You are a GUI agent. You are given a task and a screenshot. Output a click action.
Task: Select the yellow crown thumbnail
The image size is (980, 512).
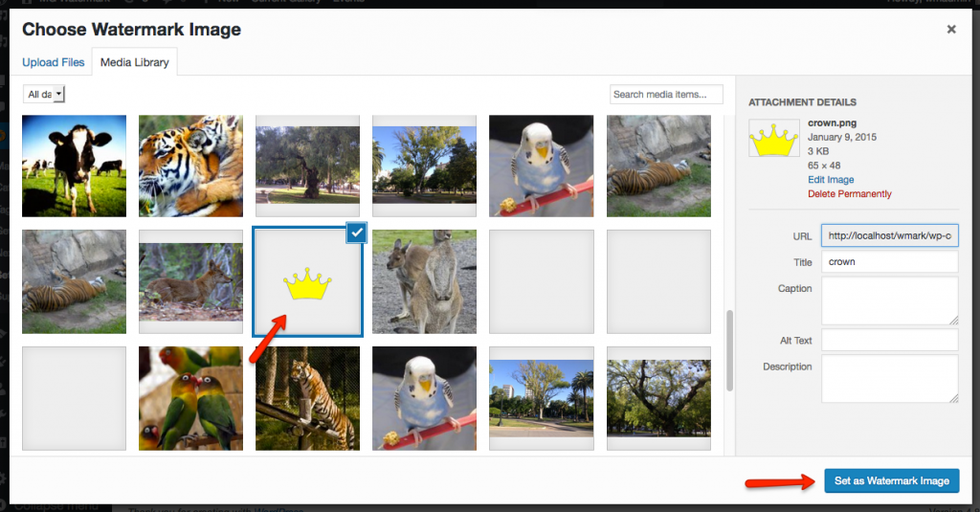tap(307, 282)
